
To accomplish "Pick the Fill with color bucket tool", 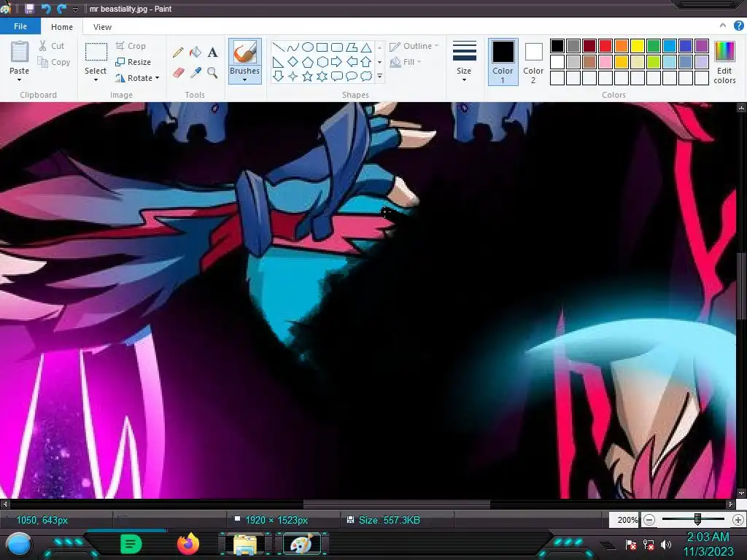I will (196, 52).
